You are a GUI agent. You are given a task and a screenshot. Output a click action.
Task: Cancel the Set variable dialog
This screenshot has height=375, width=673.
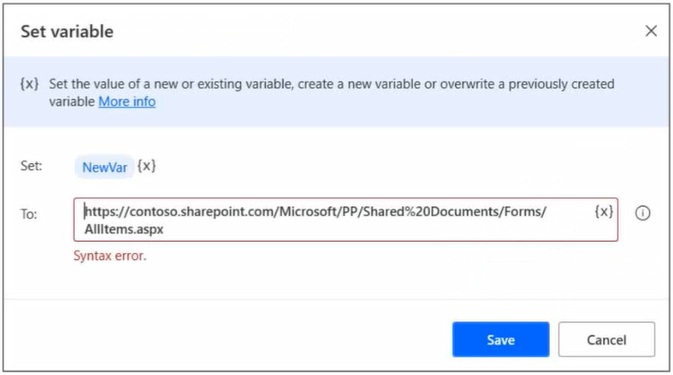pos(606,339)
